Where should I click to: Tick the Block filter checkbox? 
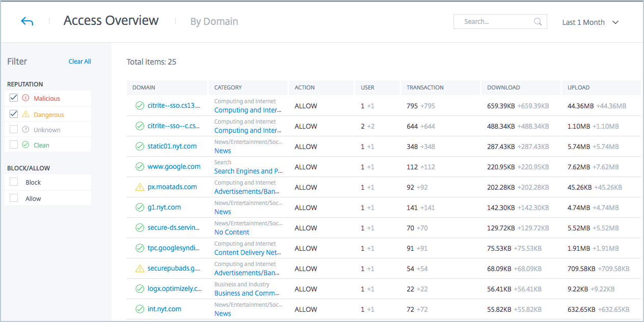[14, 182]
